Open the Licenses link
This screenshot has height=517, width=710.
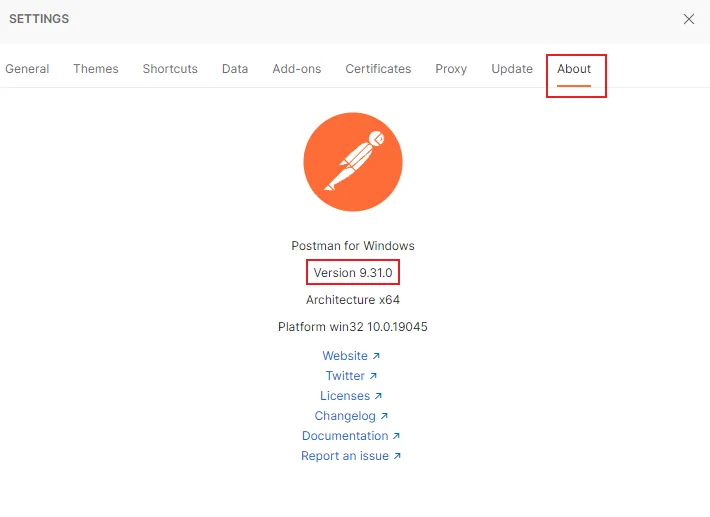click(x=351, y=396)
